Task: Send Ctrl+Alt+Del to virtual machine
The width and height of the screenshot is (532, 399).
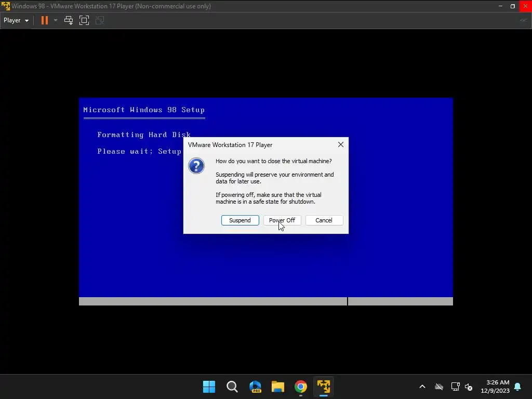Action: coord(69,20)
